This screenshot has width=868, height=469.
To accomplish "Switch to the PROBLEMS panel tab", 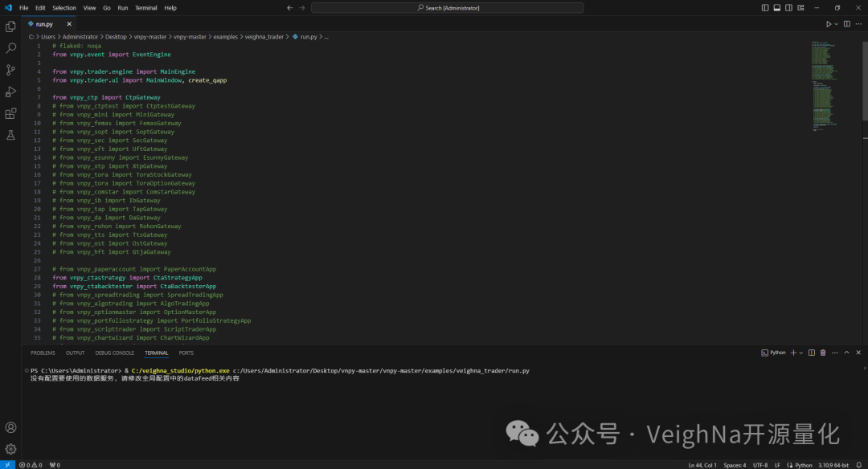I will click(x=43, y=353).
